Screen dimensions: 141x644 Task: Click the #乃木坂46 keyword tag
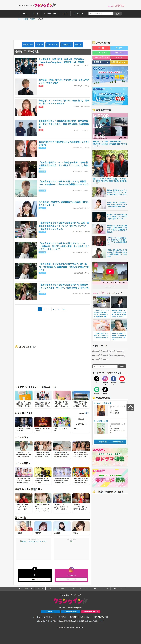tap(120, 351)
